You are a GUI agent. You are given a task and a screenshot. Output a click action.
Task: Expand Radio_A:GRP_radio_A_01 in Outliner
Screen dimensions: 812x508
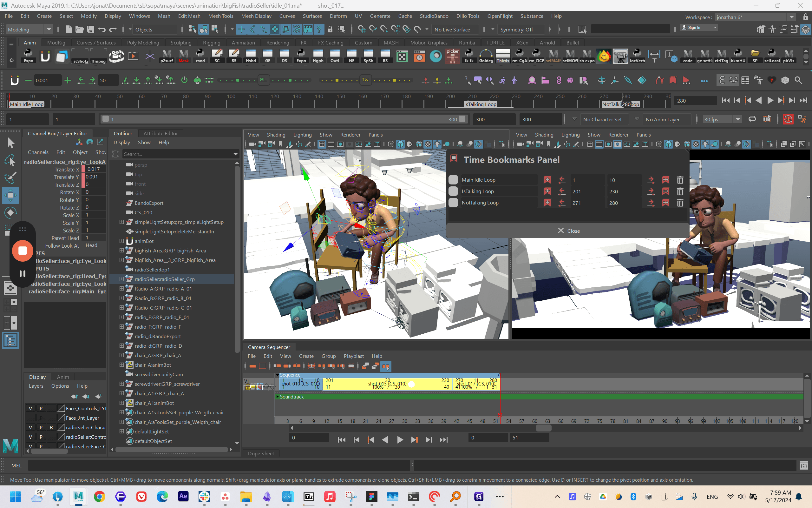pos(121,288)
